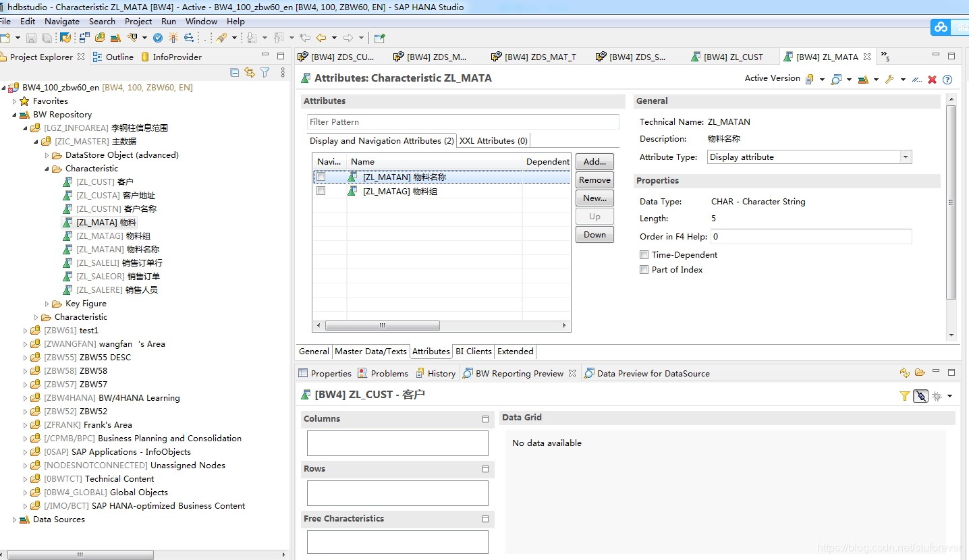This screenshot has height=560, width=969.
Task: Click Collapse All icon in Project Explorer
Action: [235, 72]
